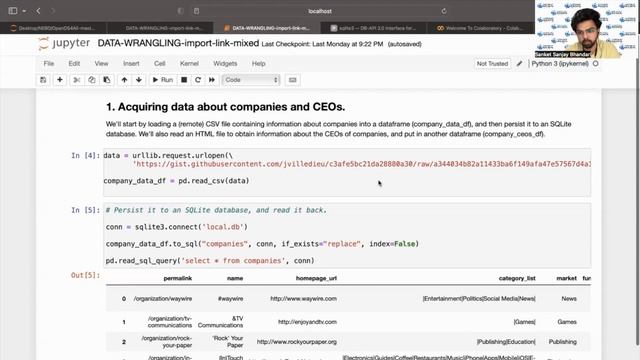
Task: Move selected cell up arrow
Action: [x=124, y=80]
